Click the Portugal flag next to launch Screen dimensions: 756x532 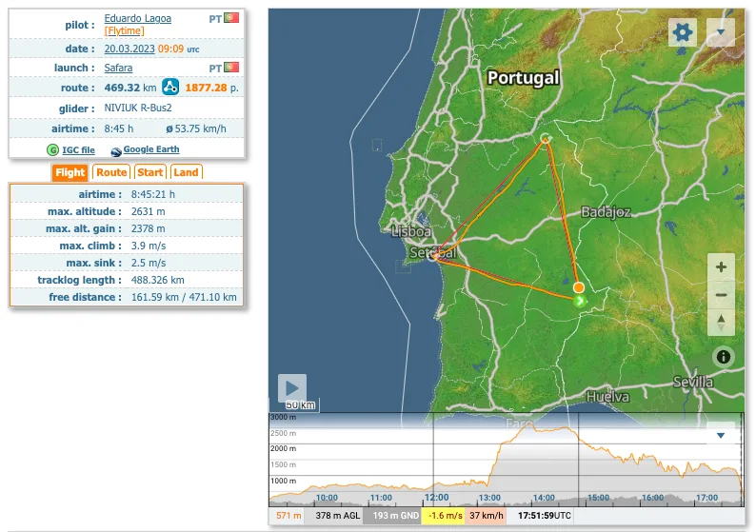(231, 67)
